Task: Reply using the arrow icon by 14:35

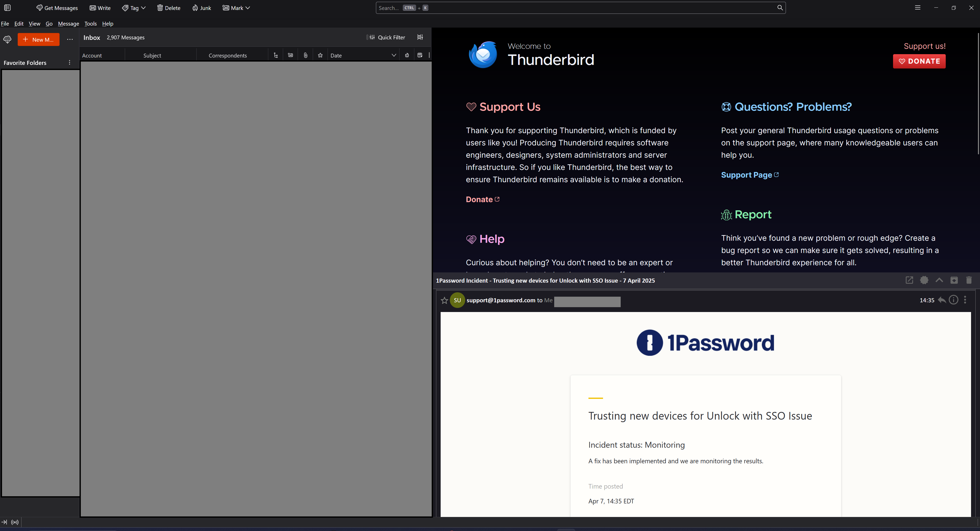Action: pyautogui.click(x=942, y=300)
